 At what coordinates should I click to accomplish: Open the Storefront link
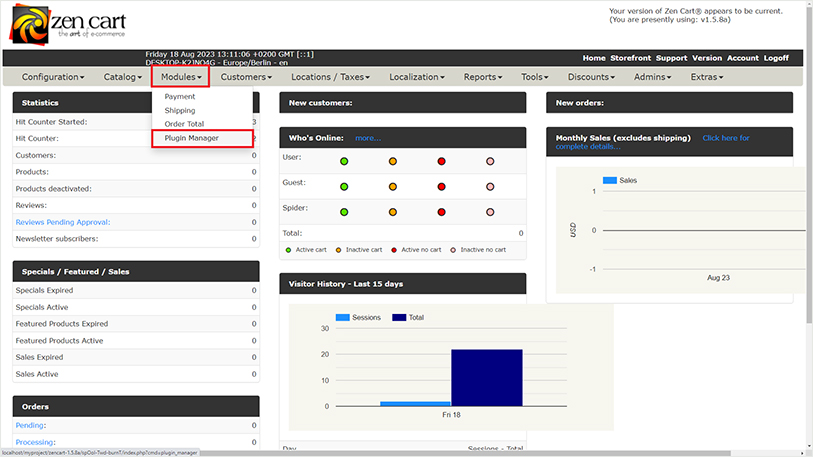[x=630, y=58]
